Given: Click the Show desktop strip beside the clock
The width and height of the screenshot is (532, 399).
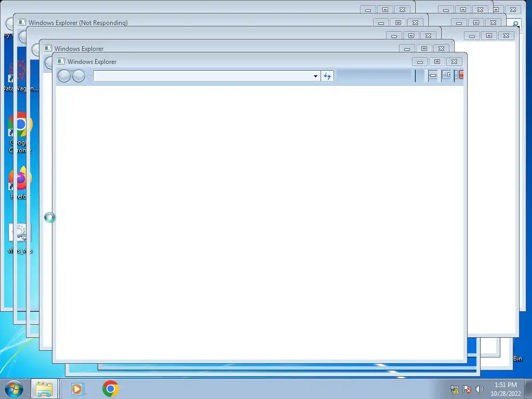Looking at the screenshot, I should 528,389.
